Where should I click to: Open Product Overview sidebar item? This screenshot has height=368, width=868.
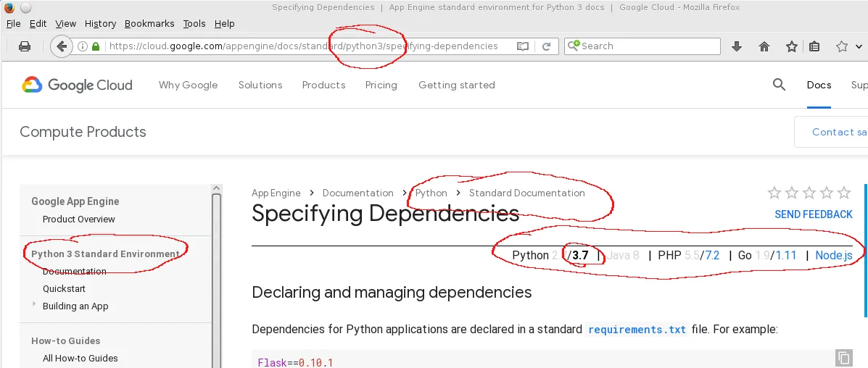pyautogui.click(x=78, y=219)
